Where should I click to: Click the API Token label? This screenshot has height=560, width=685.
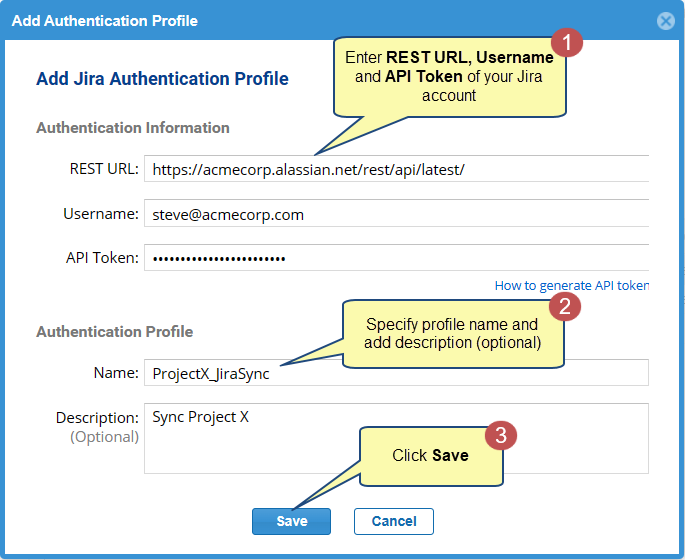102,258
